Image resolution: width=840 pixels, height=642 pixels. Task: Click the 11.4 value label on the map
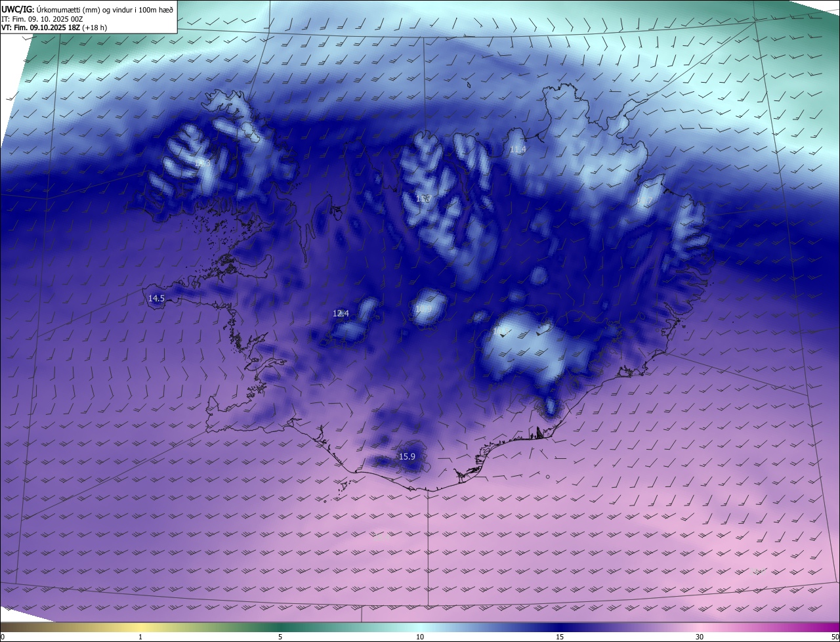pyautogui.click(x=518, y=150)
